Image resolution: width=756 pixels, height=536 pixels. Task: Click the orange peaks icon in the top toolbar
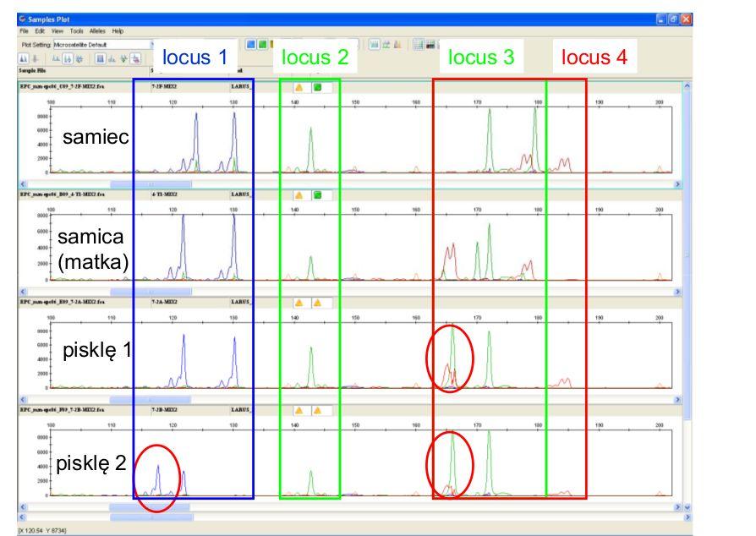click(397, 45)
